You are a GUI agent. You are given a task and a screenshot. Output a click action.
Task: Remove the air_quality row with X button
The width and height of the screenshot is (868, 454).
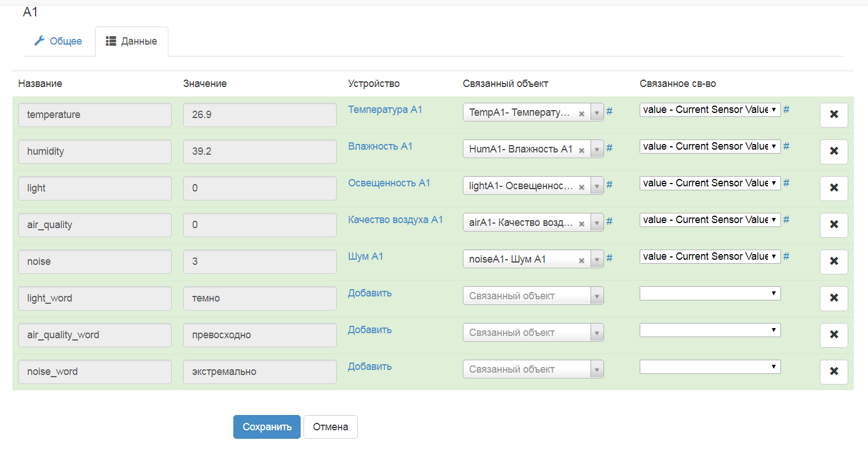[834, 225]
